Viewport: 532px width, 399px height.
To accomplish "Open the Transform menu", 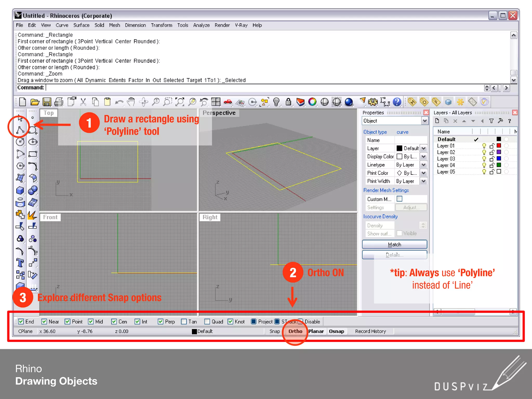I will [162, 25].
